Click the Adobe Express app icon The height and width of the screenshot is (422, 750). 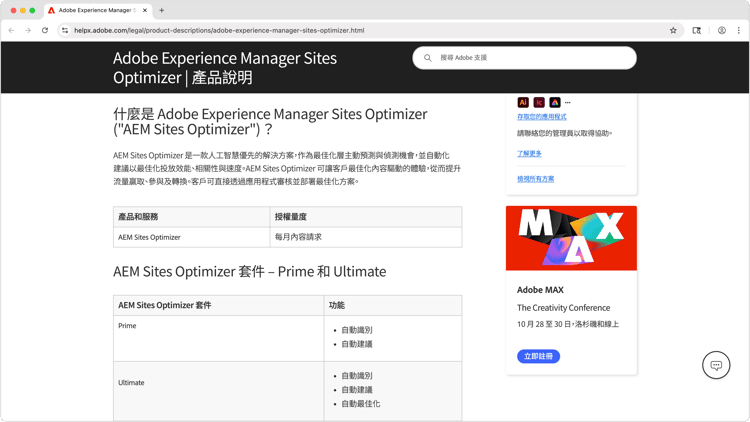[554, 102]
